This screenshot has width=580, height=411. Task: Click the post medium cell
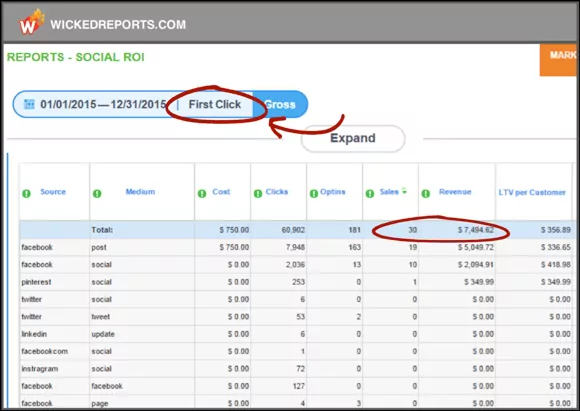99,247
